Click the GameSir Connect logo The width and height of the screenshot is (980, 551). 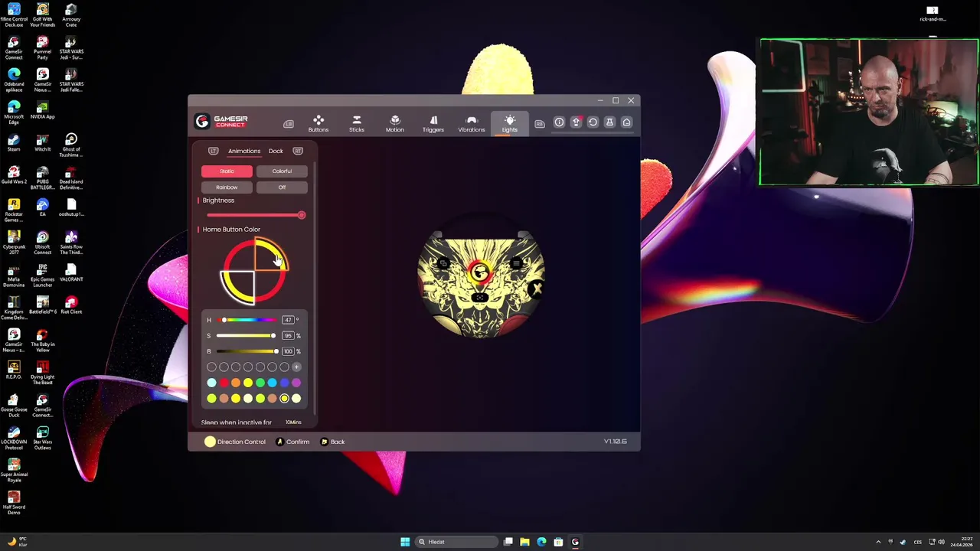coord(221,121)
